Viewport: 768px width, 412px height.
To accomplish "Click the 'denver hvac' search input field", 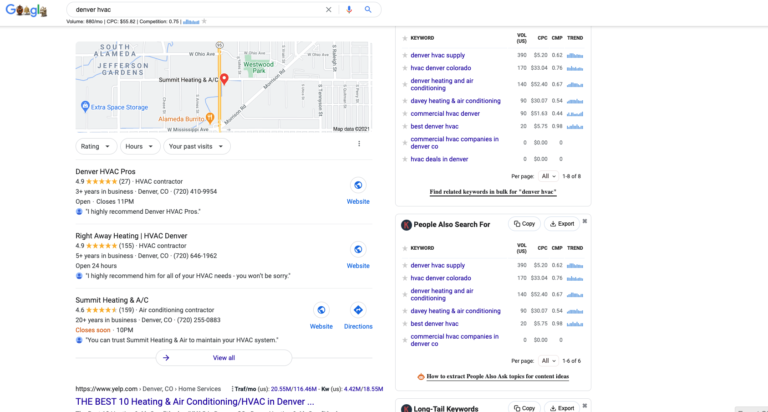I will pos(196,9).
